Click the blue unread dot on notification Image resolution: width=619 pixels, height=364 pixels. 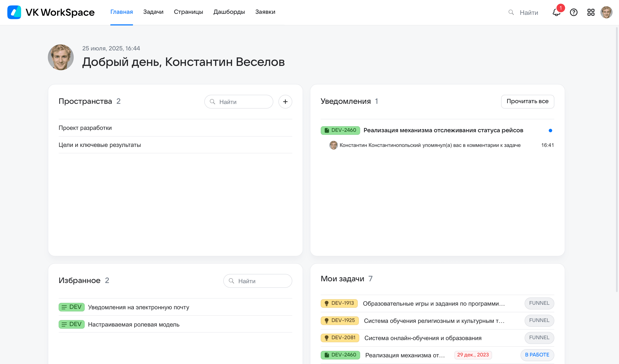click(x=550, y=131)
